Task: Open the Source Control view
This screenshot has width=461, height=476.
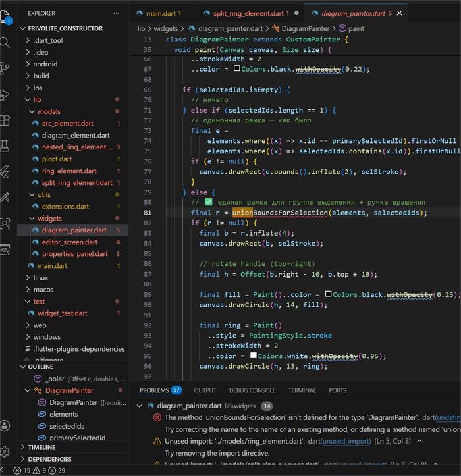Action: 5,68
